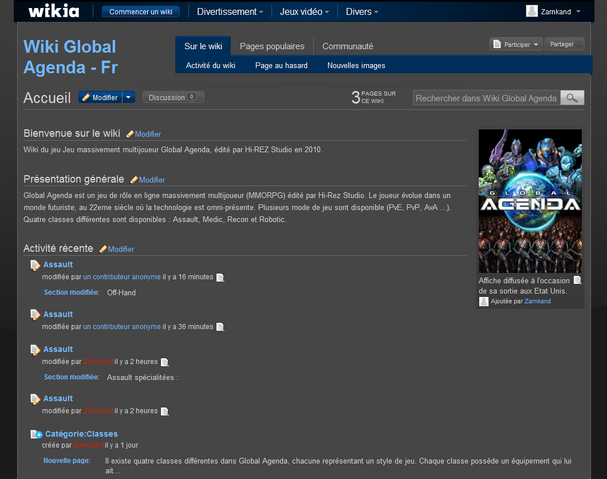
Task: Click the pencil icon next to Présentation générale
Action: tap(134, 180)
